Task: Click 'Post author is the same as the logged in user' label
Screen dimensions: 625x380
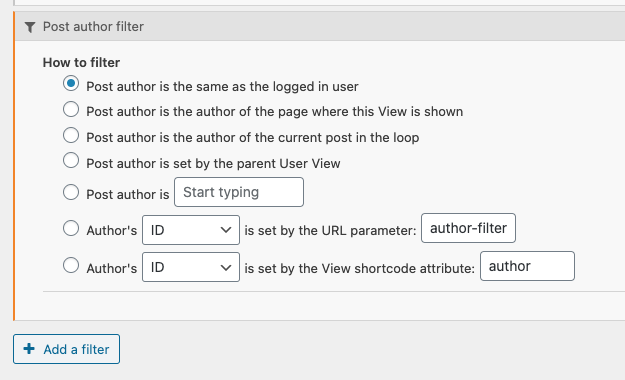Action: click(x=222, y=87)
